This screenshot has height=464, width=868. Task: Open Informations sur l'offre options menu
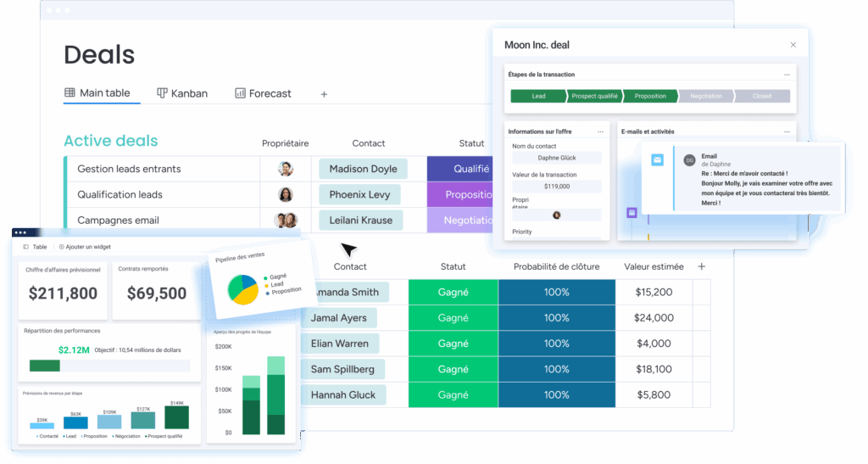pyautogui.click(x=600, y=131)
